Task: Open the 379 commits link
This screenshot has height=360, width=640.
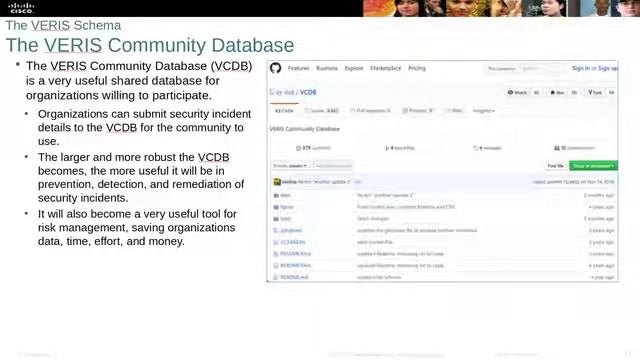Action: [313, 148]
